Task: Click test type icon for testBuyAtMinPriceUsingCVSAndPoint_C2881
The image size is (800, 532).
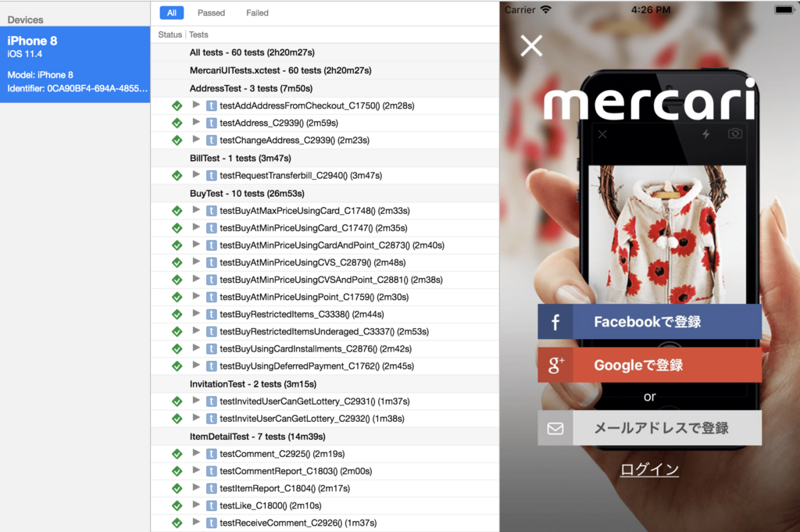Action: click(x=211, y=280)
